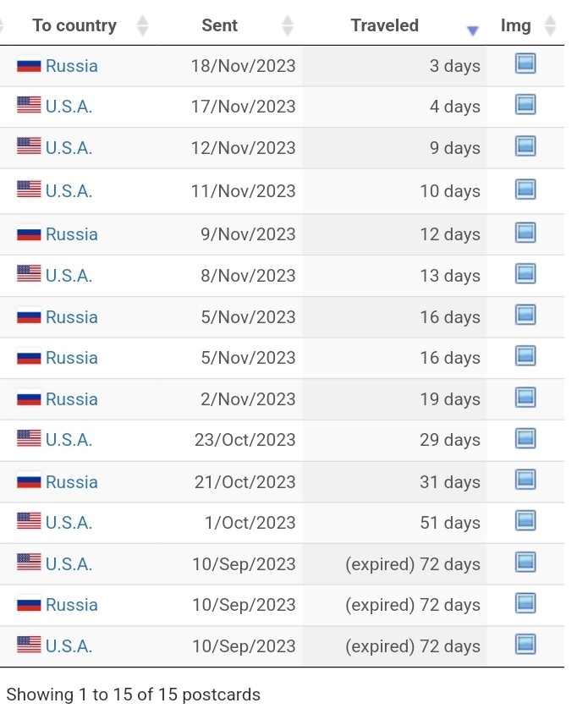This screenshot has height=714, width=588.
Task: View image of postcard traveled 51 days
Action: [x=525, y=520]
